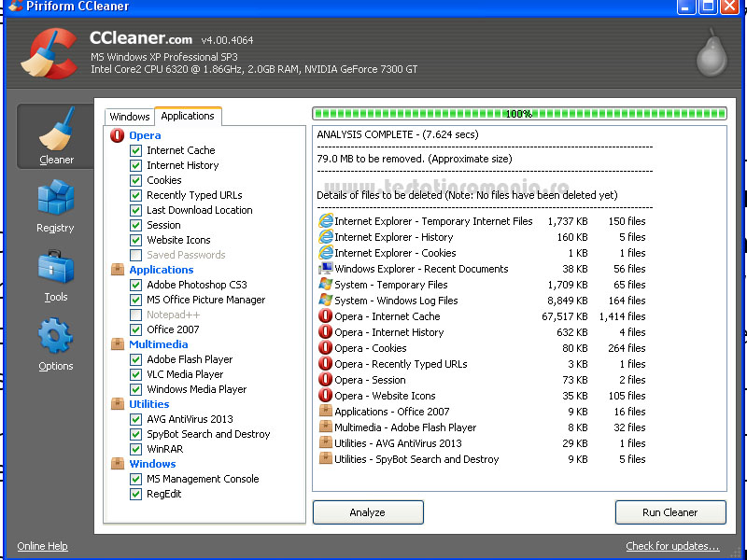The image size is (747, 560).
Task: Click the 100% analysis progress bar
Action: (518, 114)
